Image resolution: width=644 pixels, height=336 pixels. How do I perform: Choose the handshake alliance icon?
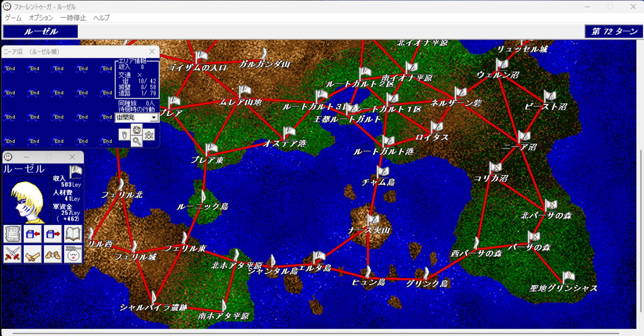[x=33, y=254]
